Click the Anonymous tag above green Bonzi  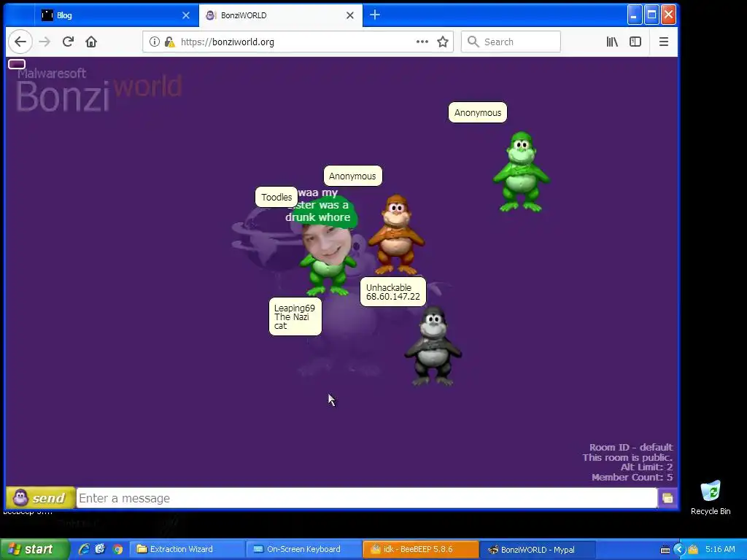[x=478, y=113]
